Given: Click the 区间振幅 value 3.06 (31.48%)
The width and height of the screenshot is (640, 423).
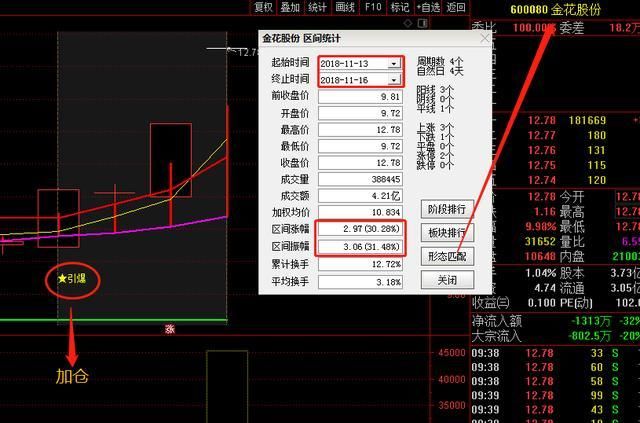Looking at the screenshot, I should click(x=360, y=247).
